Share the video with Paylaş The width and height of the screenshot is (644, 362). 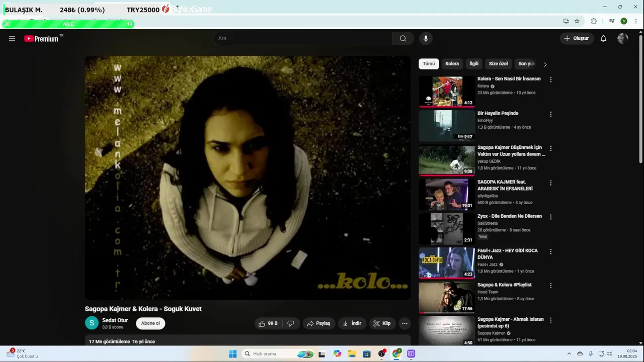[318, 323]
